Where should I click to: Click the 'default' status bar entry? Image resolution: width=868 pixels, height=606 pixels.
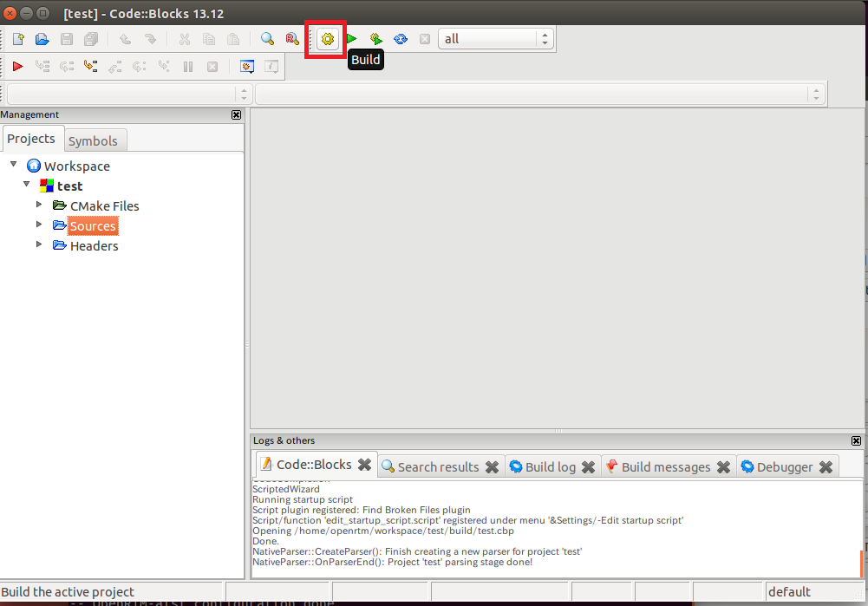789,592
